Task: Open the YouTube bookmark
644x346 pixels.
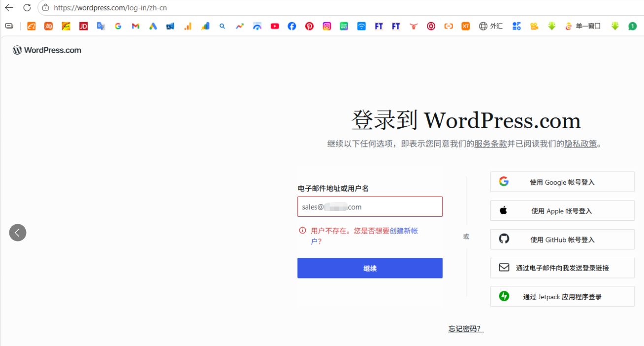Action: [275, 26]
